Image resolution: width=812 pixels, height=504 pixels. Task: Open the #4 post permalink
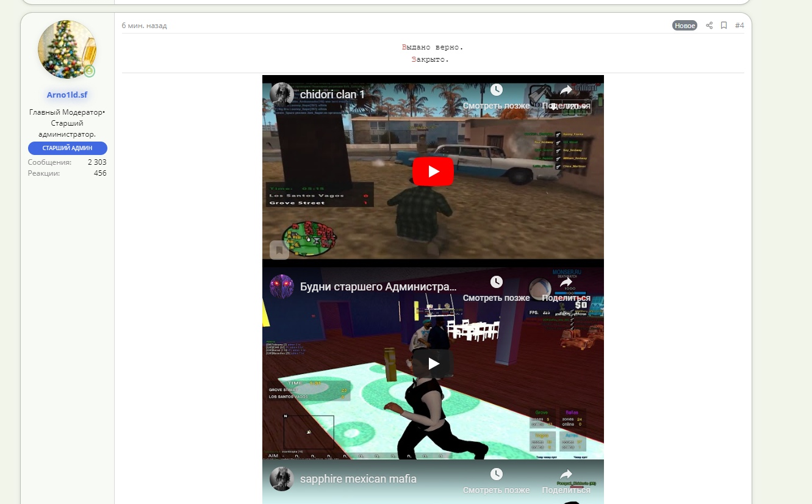[739, 26]
